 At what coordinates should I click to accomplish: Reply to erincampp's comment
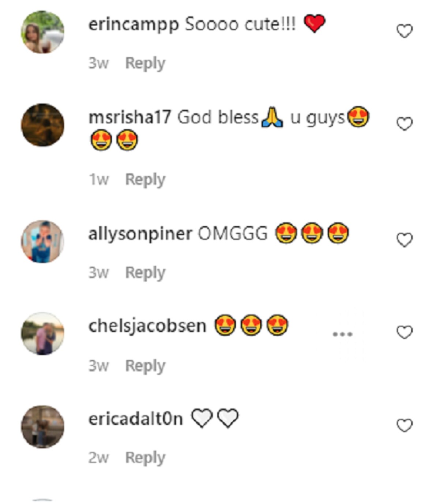pyautogui.click(x=145, y=64)
